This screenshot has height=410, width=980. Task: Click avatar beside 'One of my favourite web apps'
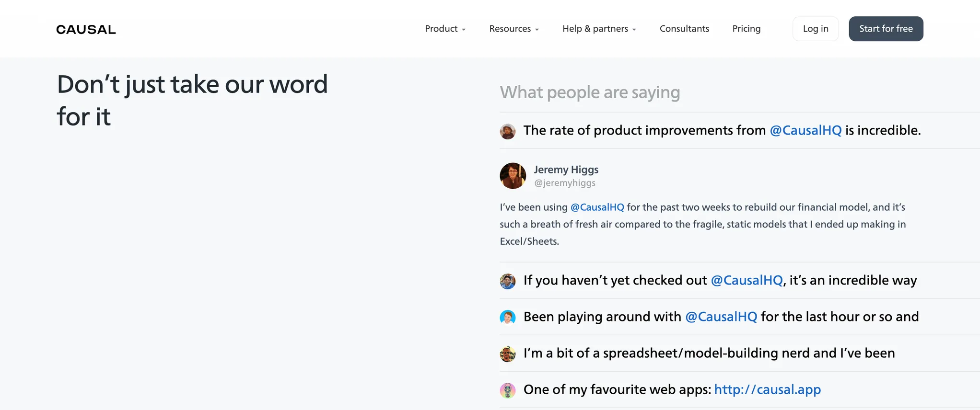point(508,390)
